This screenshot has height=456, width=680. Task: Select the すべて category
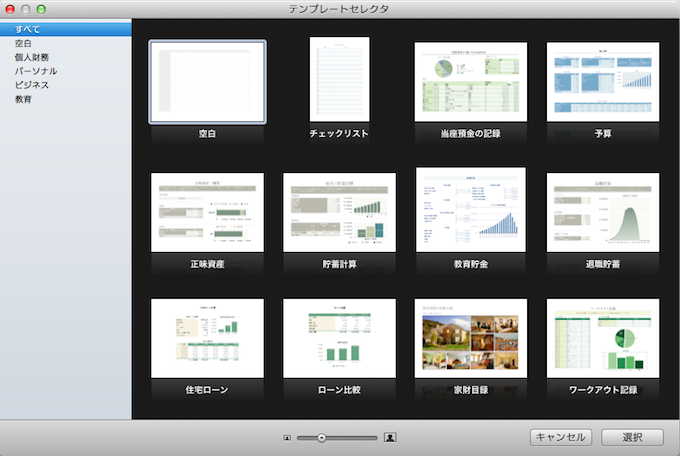point(66,29)
